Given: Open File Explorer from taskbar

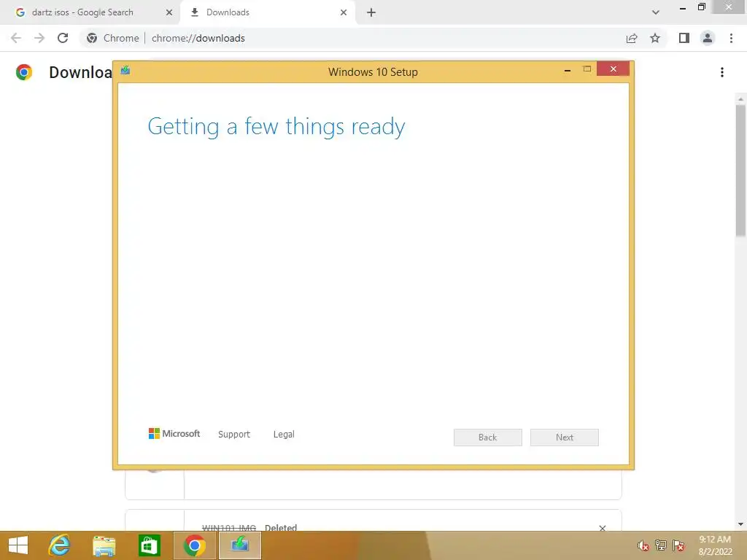Looking at the screenshot, I should tap(104, 545).
